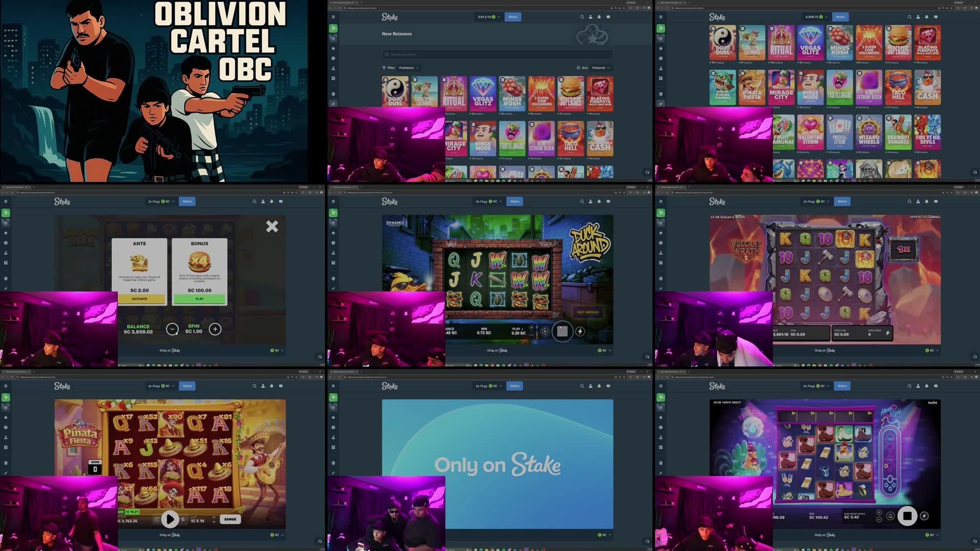Click the blue Wallet button
The height and width of the screenshot is (551, 980).
tap(513, 16)
